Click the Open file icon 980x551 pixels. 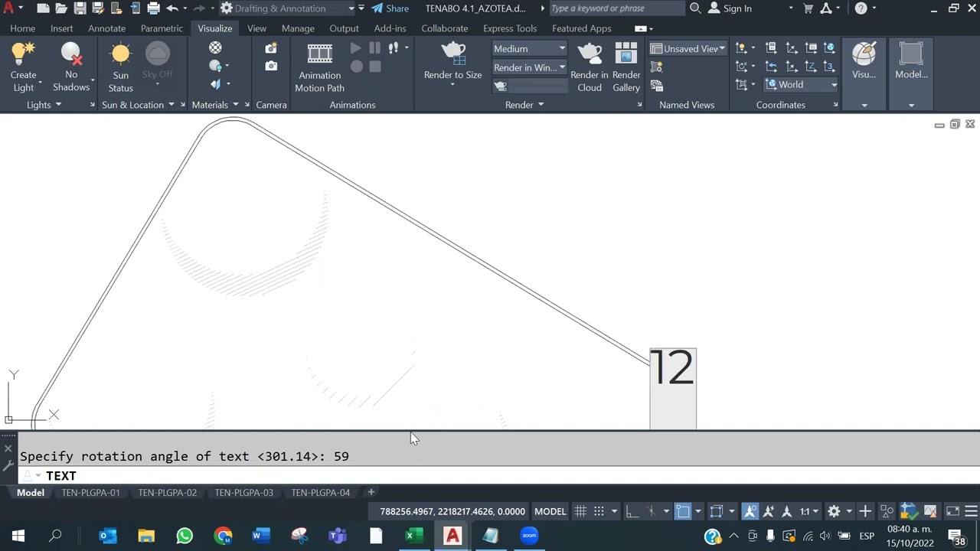tap(61, 8)
